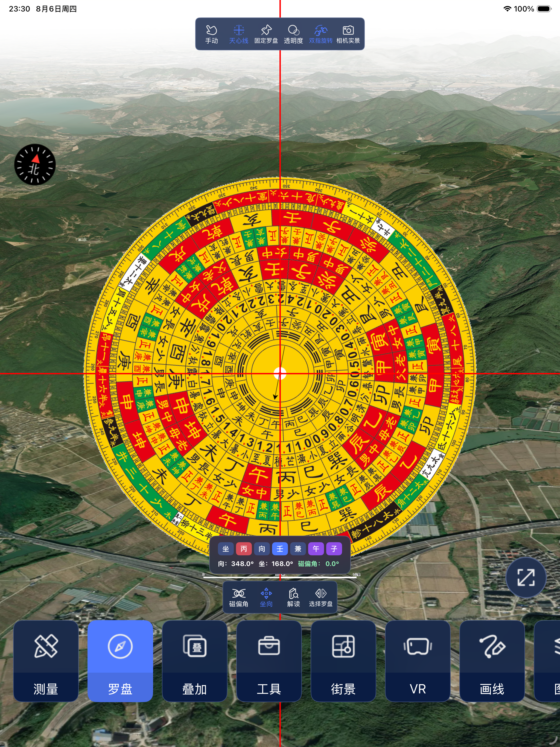The height and width of the screenshot is (747, 560).
Task: Tap the 向: 348.0° value
Action: (x=236, y=564)
